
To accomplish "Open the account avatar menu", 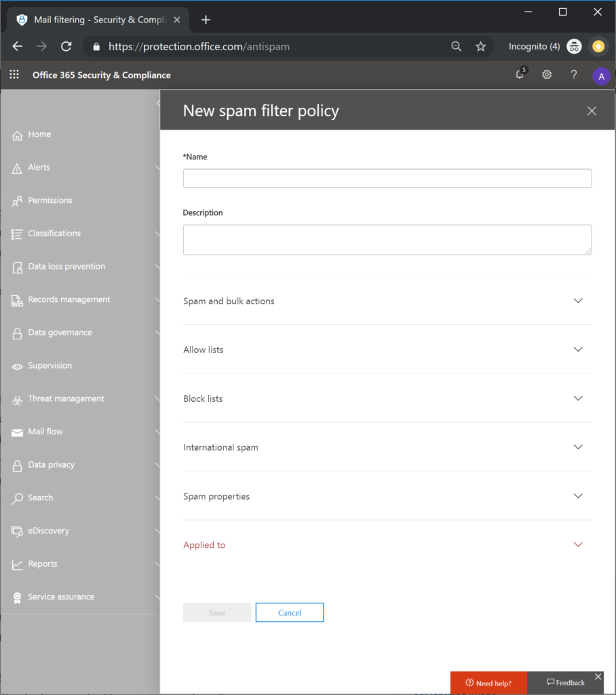I will pyautogui.click(x=601, y=76).
